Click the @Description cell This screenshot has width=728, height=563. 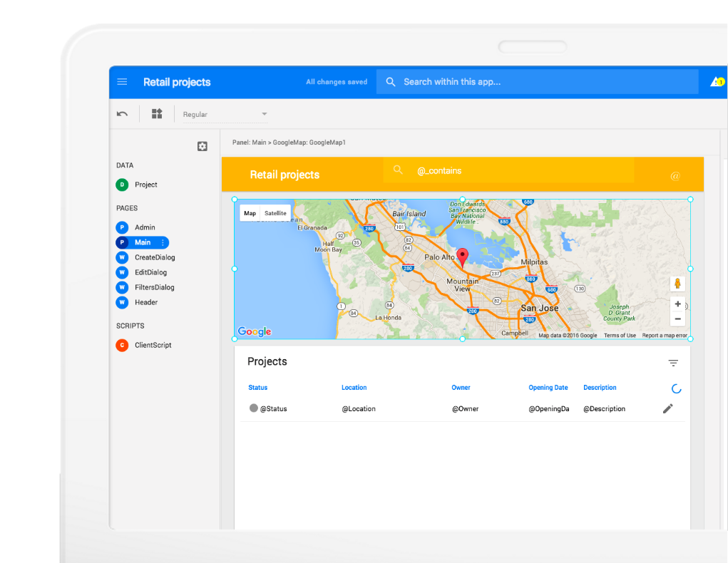click(x=605, y=409)
